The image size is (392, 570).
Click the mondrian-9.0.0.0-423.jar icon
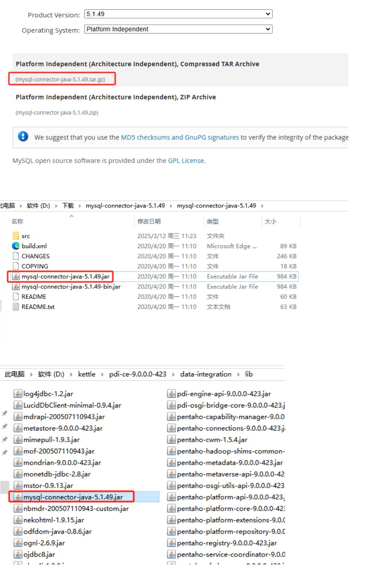(x=18, y=462)
